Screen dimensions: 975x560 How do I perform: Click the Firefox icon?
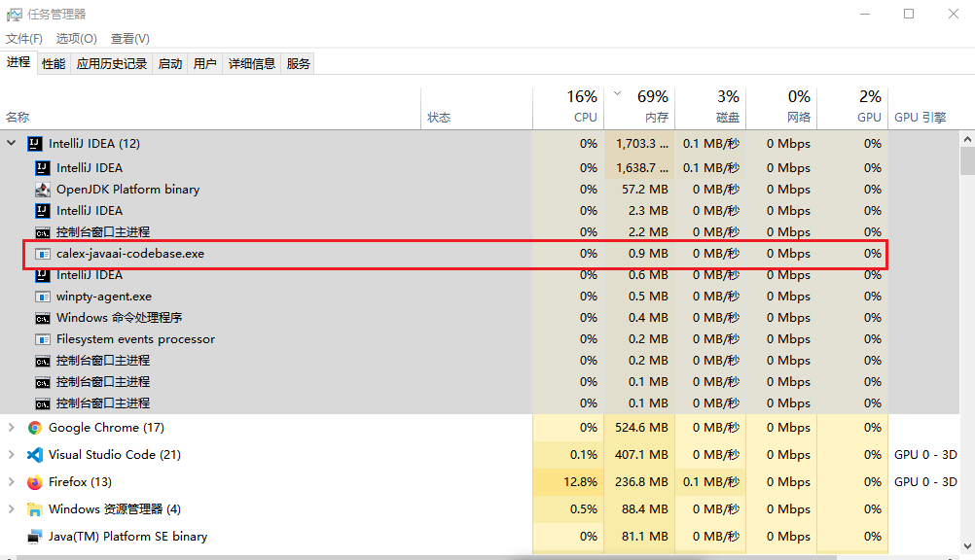(x=35, y=482)
